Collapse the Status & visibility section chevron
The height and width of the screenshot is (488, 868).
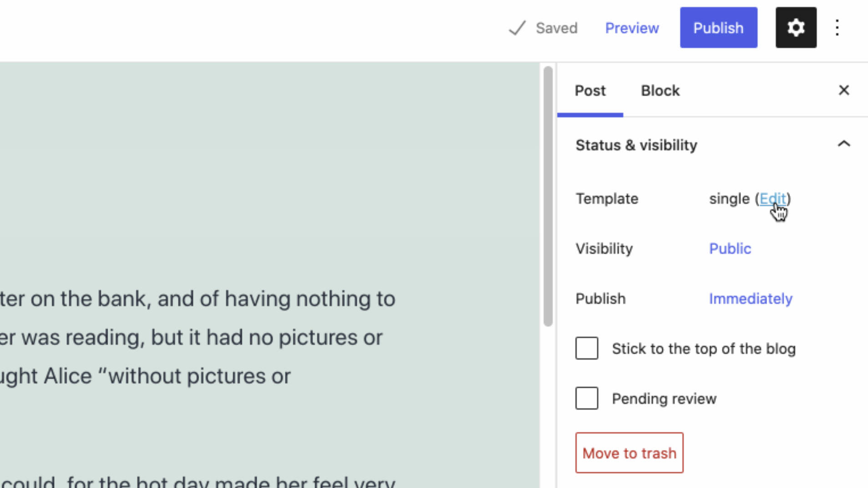(844, 144)
